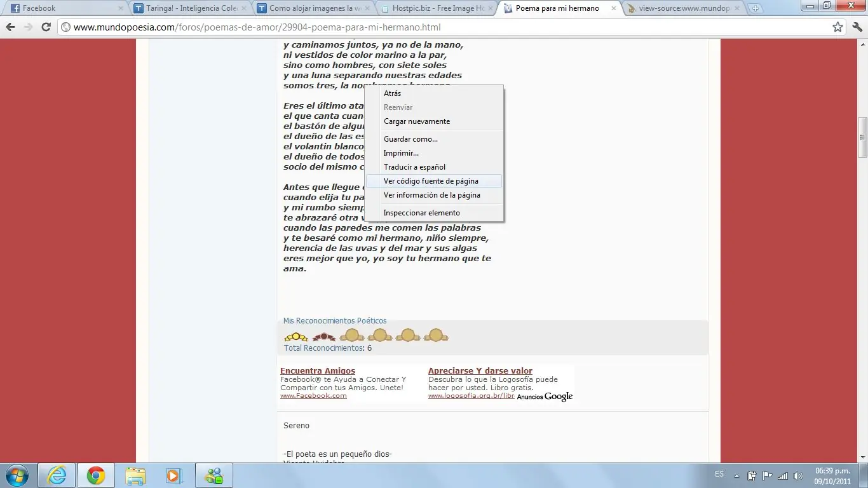
Task: Open Windows Live Messenger from the taskbar
Action: pos(214,475)
